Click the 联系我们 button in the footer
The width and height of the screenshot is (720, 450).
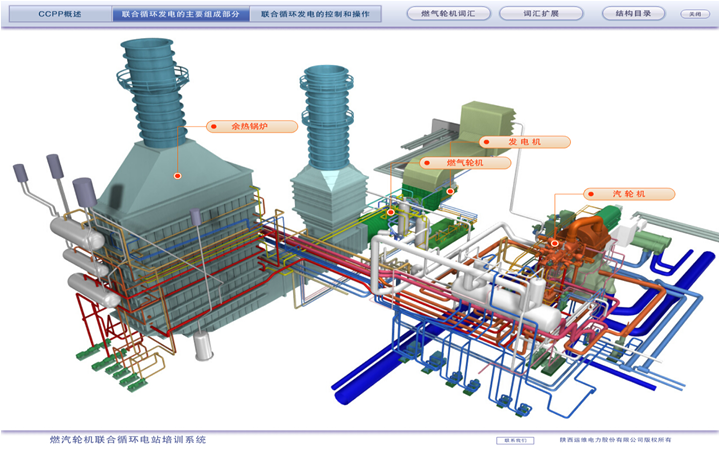[514, 439]
